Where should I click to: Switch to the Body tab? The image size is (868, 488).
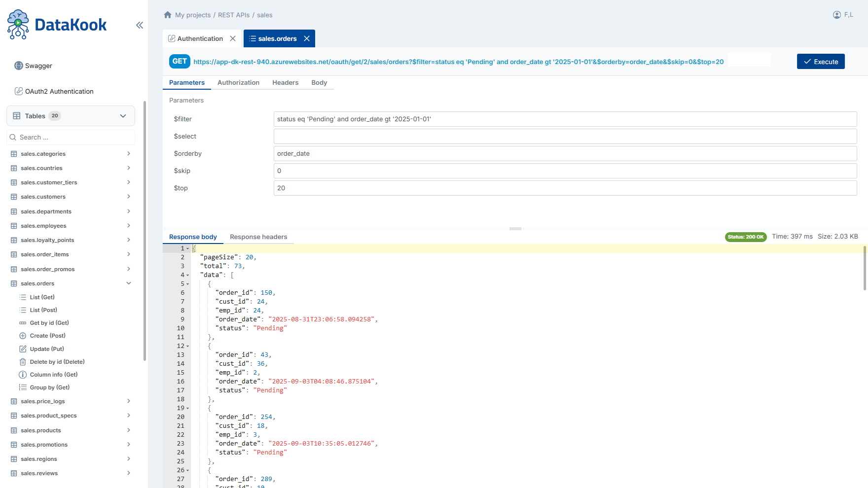(319, 83)
